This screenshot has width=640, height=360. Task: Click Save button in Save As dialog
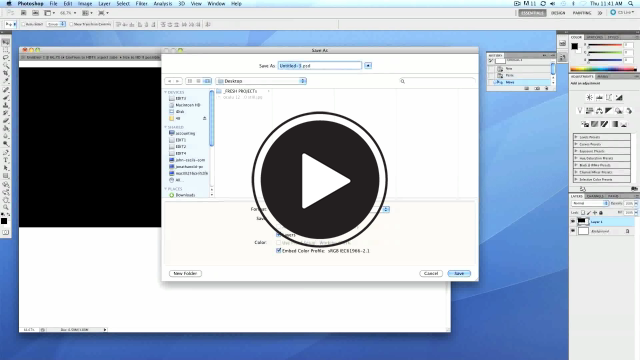click(459, 273)
